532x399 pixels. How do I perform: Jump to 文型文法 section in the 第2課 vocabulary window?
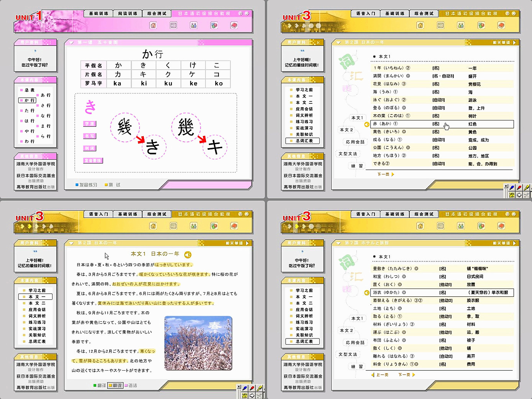tap(348, 154)
